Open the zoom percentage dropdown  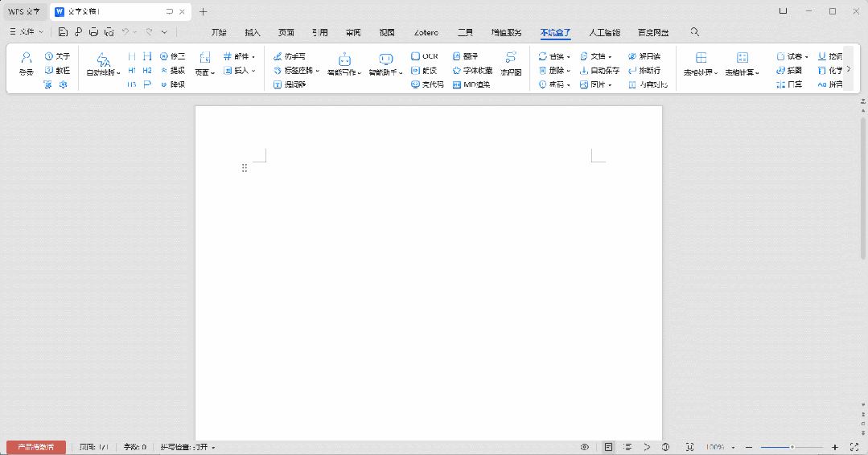[x=733, y=447]
